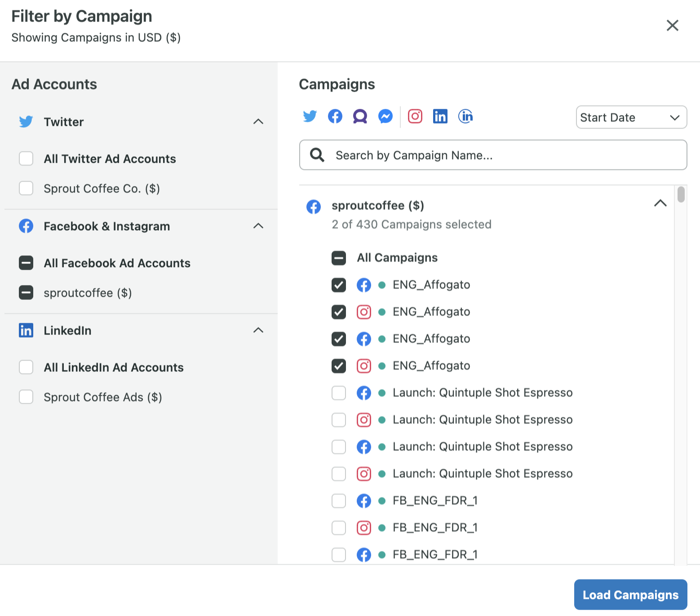Screen dimensions: 700x616
Task: Click the "2 of 430 Campaigns selected" text
Action: (x=412, y=224)
